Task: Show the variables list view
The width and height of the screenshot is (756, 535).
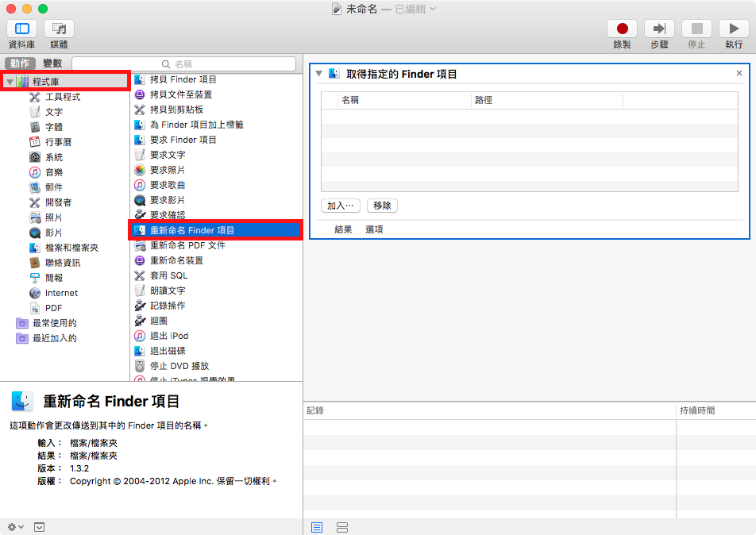Action: [x=342, y=527]
